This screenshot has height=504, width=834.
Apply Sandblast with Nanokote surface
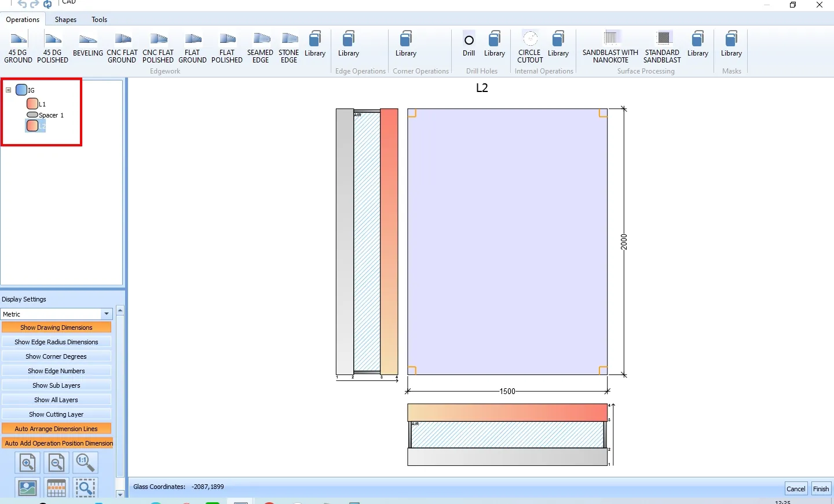coord(610,47)
